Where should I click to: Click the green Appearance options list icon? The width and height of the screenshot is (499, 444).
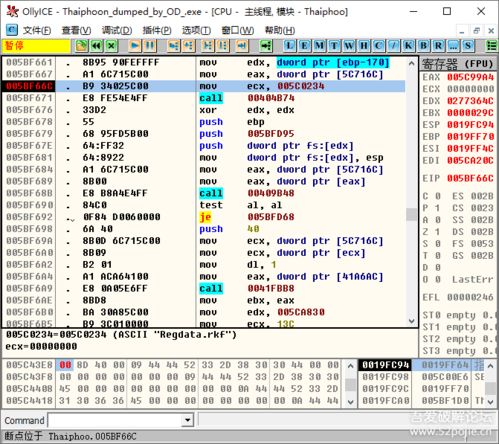click(492, 46)
